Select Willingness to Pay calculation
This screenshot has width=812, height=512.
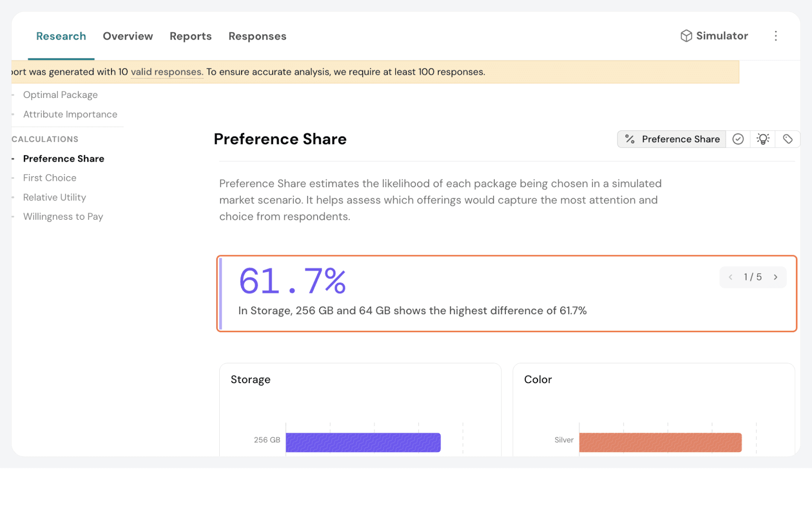point(63,217)
